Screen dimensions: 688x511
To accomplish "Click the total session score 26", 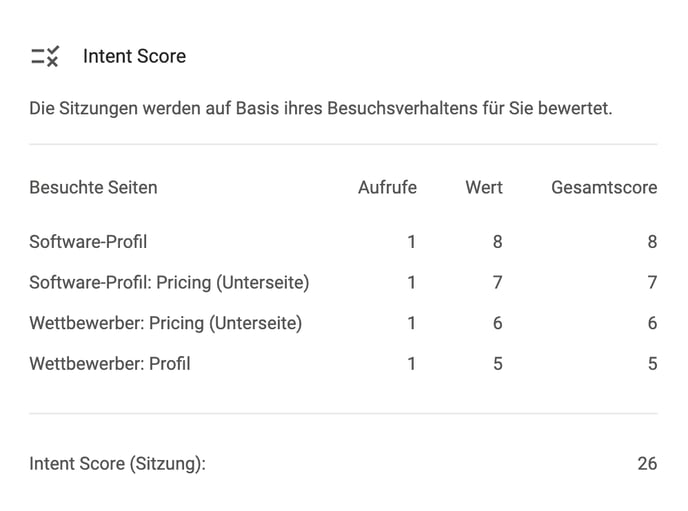I will [x=647, y=464].
